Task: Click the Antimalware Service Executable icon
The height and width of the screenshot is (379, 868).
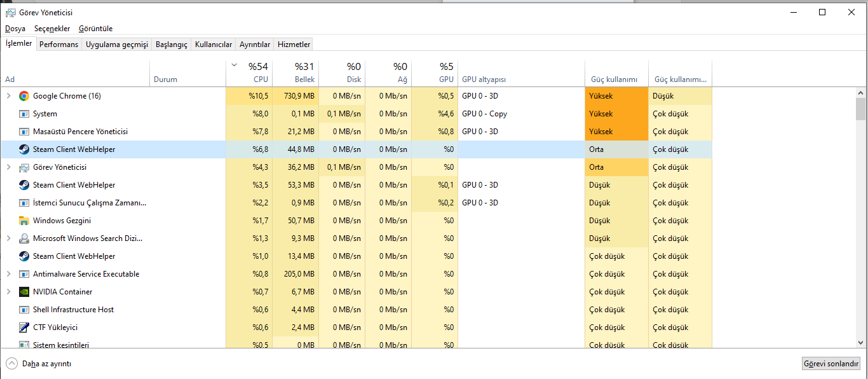Action: click(24, 274)
